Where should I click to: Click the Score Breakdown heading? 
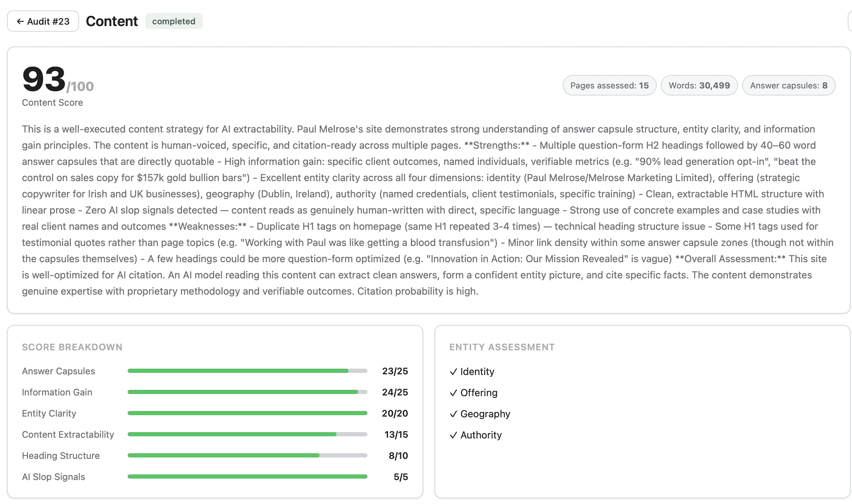tap(72, 347)
